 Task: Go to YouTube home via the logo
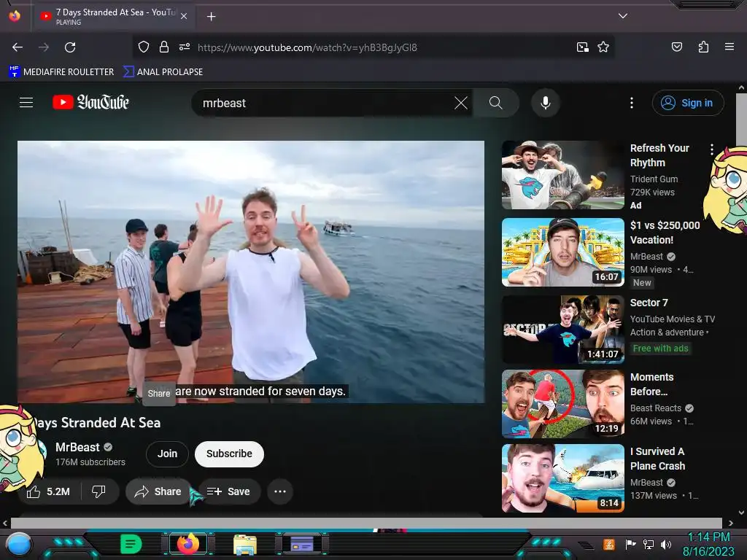coord(90,102)
